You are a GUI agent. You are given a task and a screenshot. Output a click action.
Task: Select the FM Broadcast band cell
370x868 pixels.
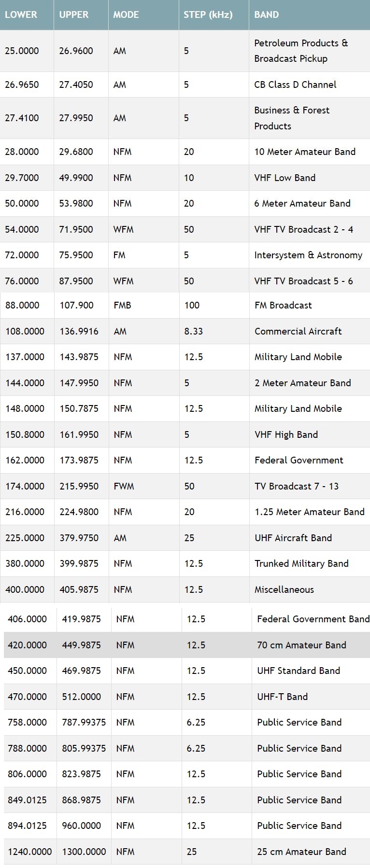click(310, 305)
